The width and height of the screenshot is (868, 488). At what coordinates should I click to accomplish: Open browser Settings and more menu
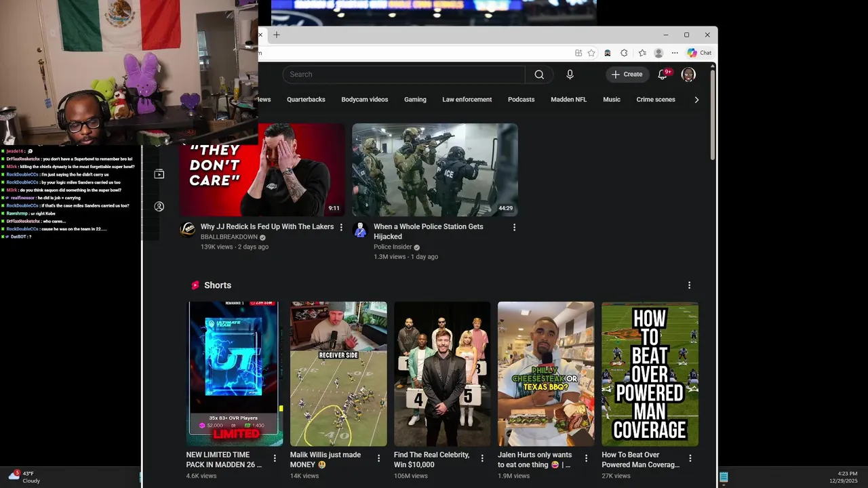click(675, 53)
